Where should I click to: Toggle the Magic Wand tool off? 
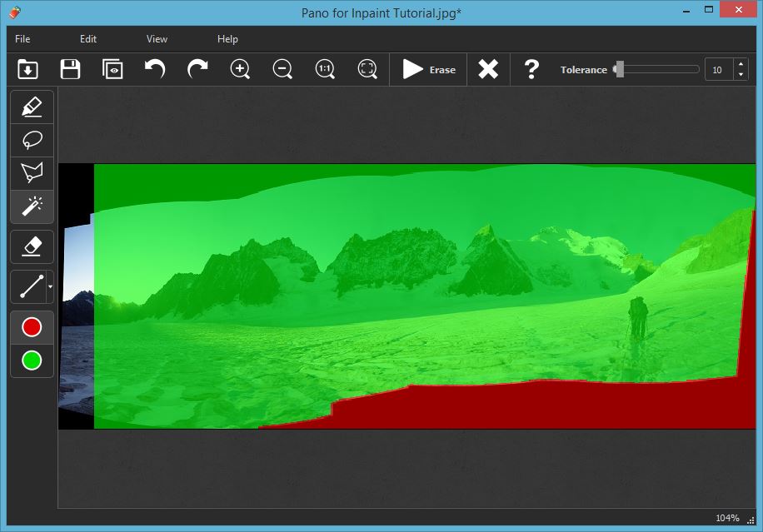pyautogui.click(x=31, y=206)
